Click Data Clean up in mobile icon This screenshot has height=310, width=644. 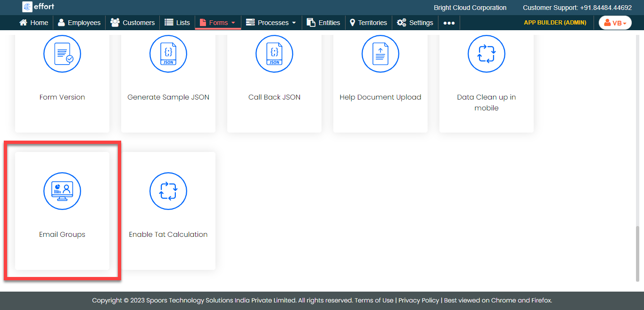click(x=487, y=54)
